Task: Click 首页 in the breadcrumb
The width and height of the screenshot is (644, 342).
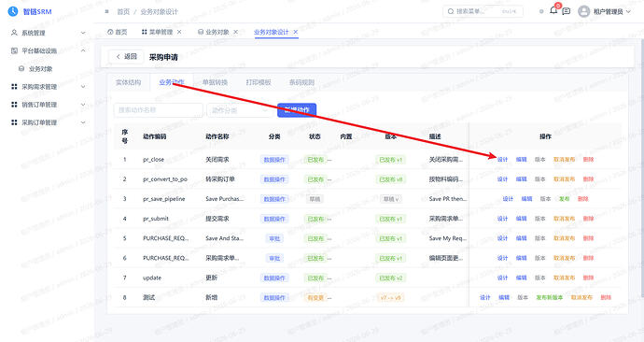Action: tap(123, 11)
